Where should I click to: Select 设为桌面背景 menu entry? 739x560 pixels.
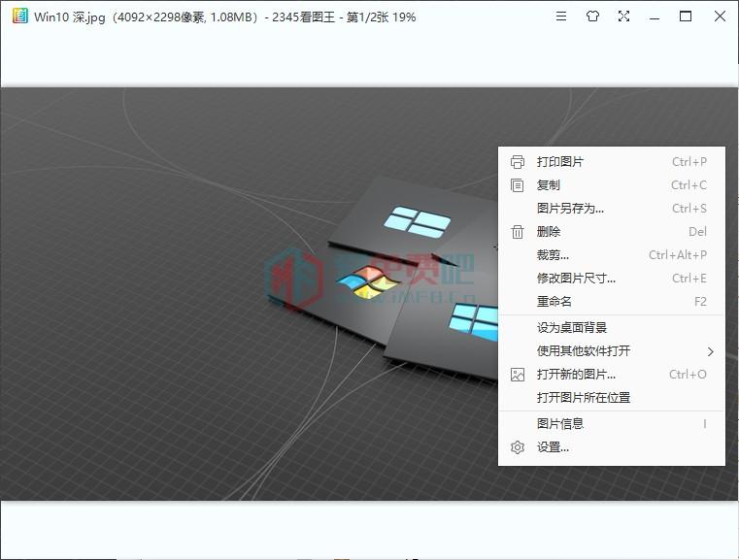[x=611, y=328]
